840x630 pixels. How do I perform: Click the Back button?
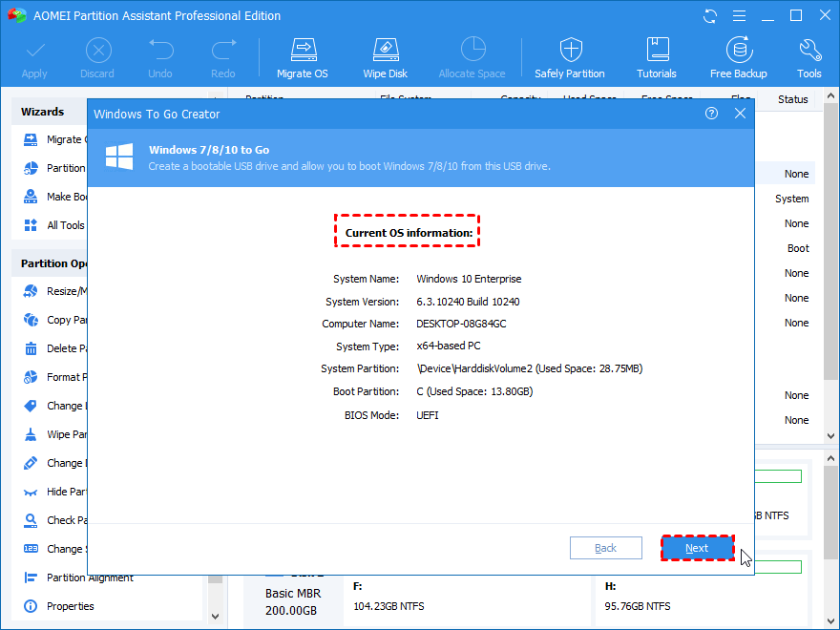[605, 548]
